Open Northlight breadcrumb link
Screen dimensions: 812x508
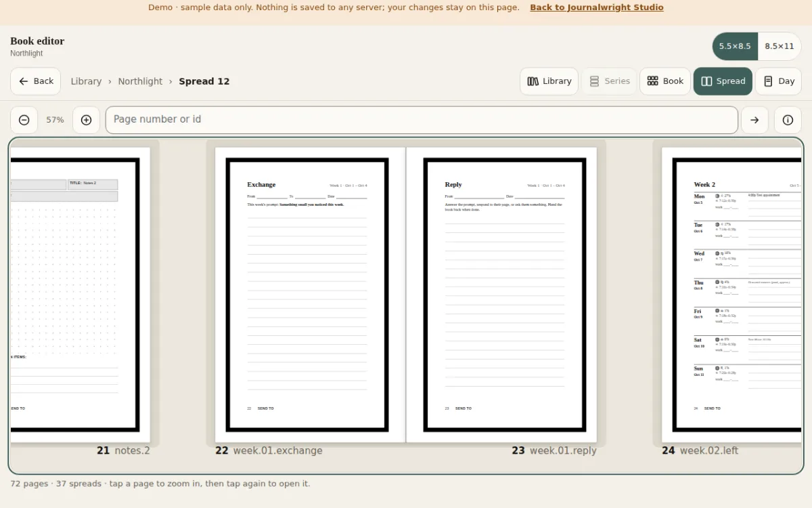[140, 81]
